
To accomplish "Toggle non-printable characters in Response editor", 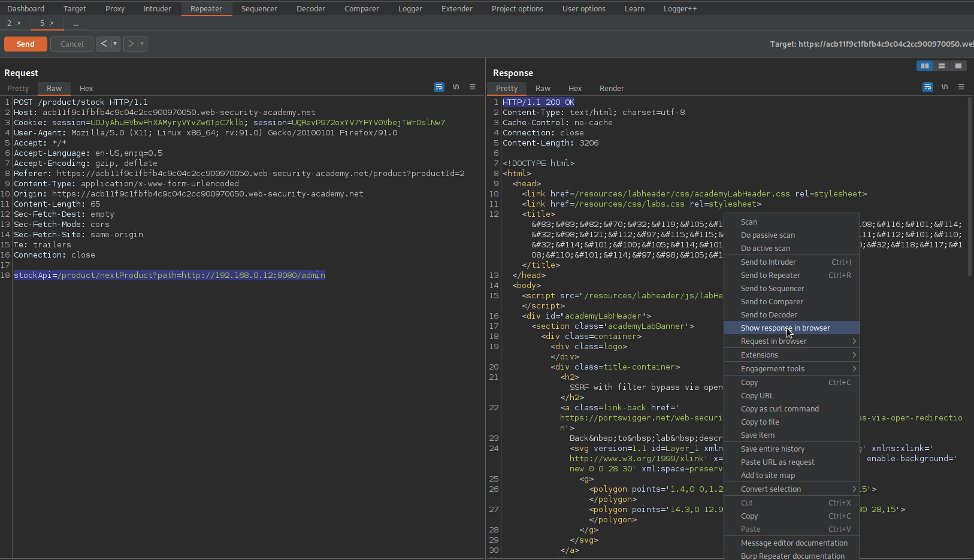I will pos(945,87).
